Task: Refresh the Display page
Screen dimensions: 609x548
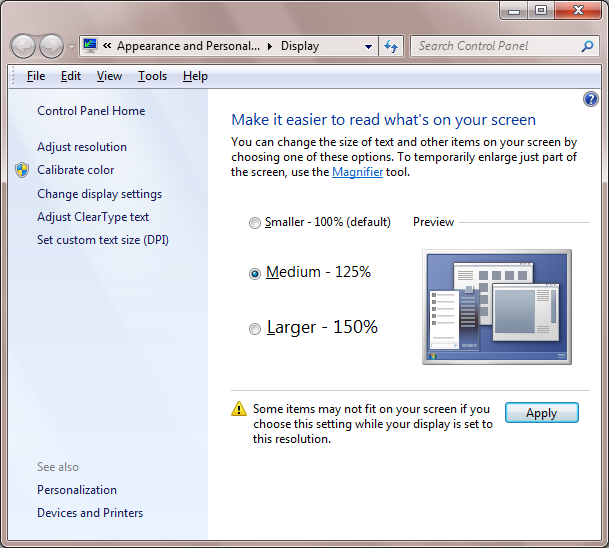Action: (391, 46)
